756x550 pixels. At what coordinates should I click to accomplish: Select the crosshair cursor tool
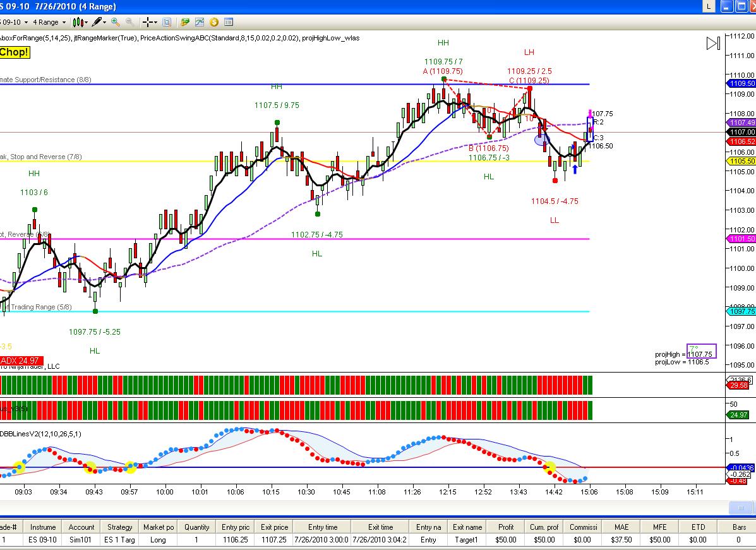[148, 22]
